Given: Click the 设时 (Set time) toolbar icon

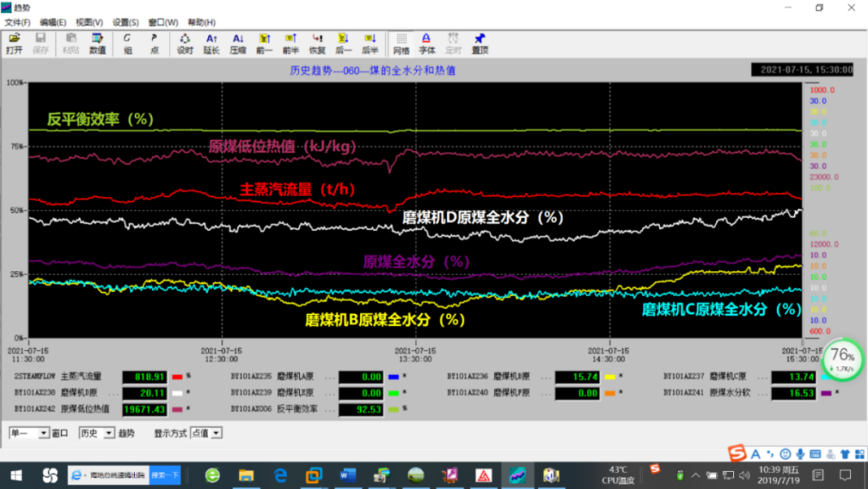Looking at the screenshot, I should pos(185,43).
